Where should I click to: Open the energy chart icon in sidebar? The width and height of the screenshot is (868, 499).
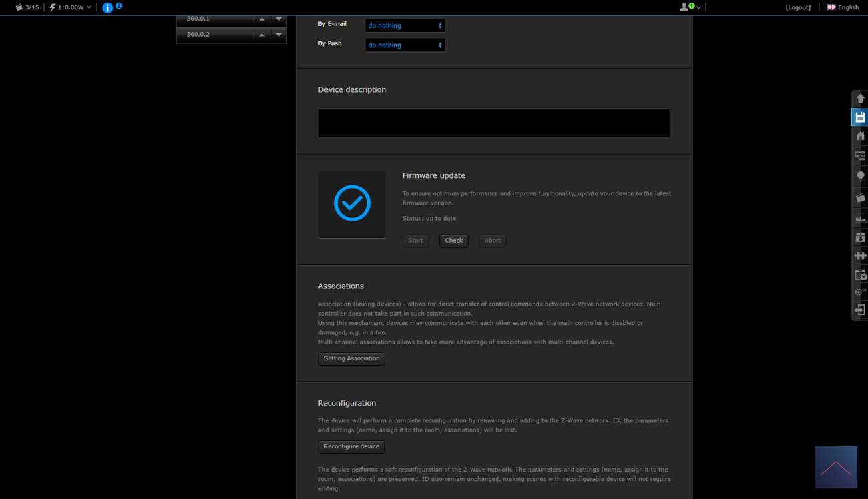coord(860,218)
